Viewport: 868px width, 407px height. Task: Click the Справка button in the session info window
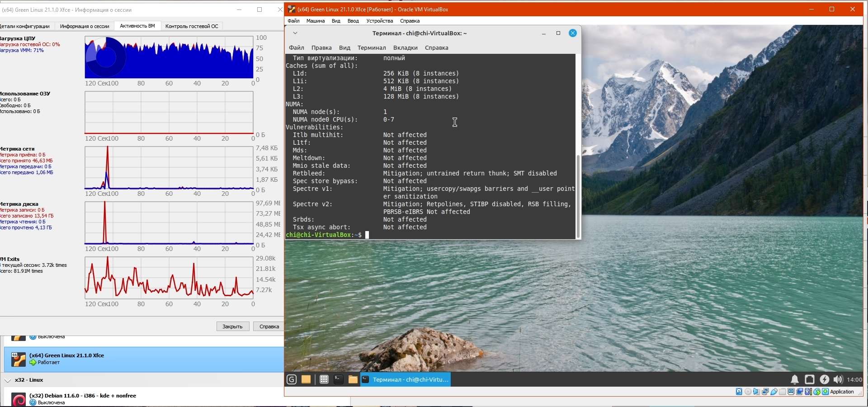pyautogui.click(x=269, y=327)
